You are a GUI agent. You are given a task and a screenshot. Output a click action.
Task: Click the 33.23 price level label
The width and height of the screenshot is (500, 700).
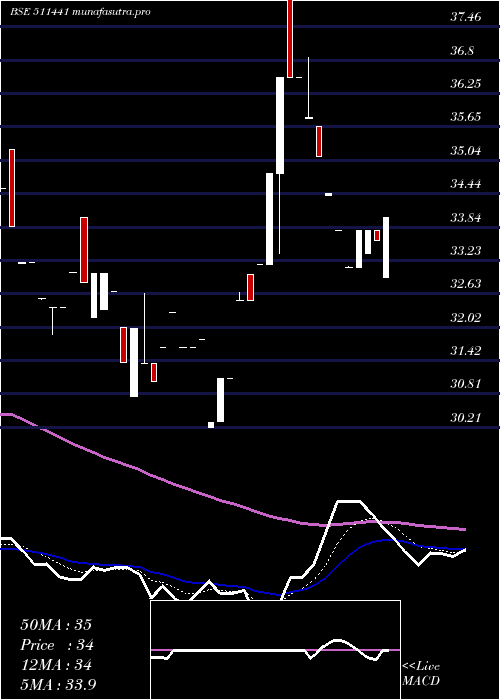coord(466,251)
